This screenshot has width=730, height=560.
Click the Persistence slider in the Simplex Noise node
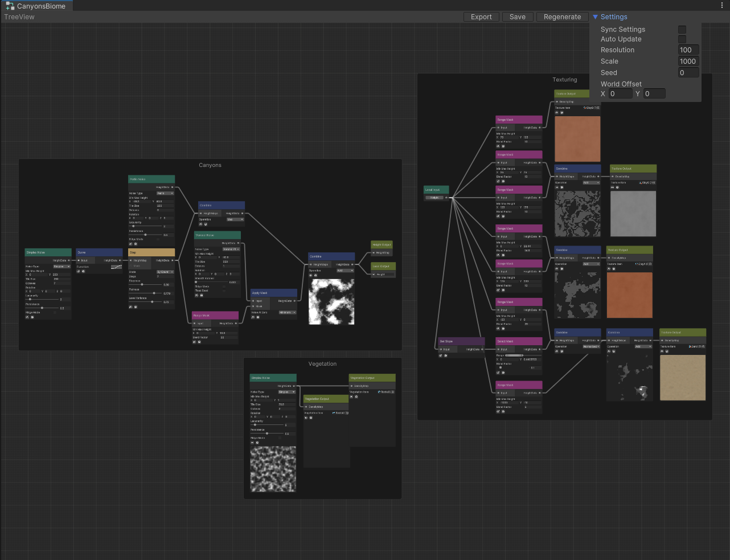click(x=42, y=308)
